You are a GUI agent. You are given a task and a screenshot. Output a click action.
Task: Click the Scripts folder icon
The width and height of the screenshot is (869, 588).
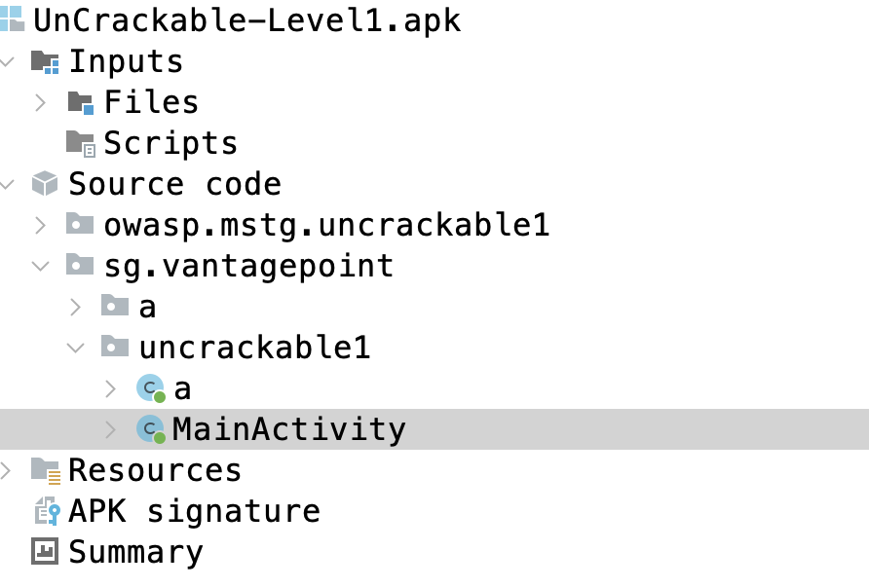(81, 143)
